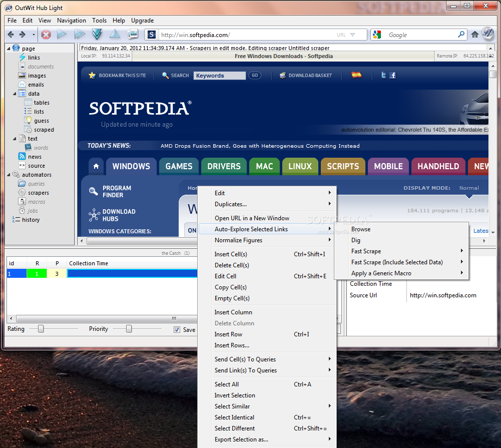Viewport: 501px width, 448px height.
Task: Select tables under data
Action: point(42,103)
